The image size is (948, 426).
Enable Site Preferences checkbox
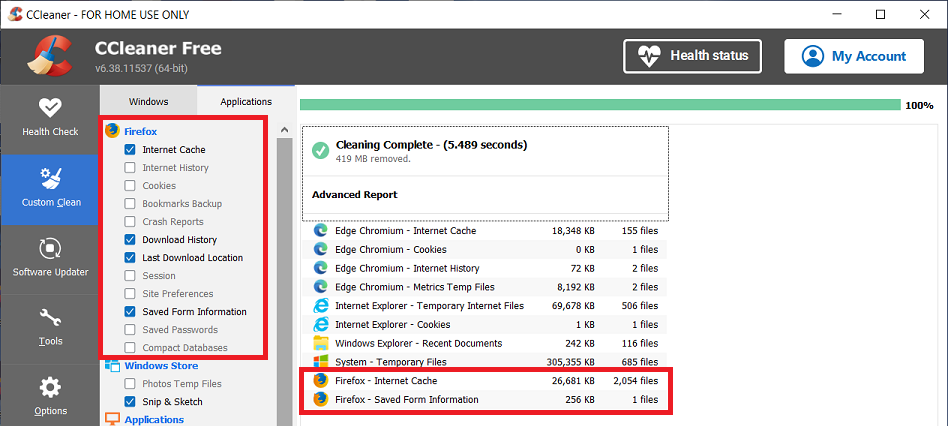pos(129,294)
